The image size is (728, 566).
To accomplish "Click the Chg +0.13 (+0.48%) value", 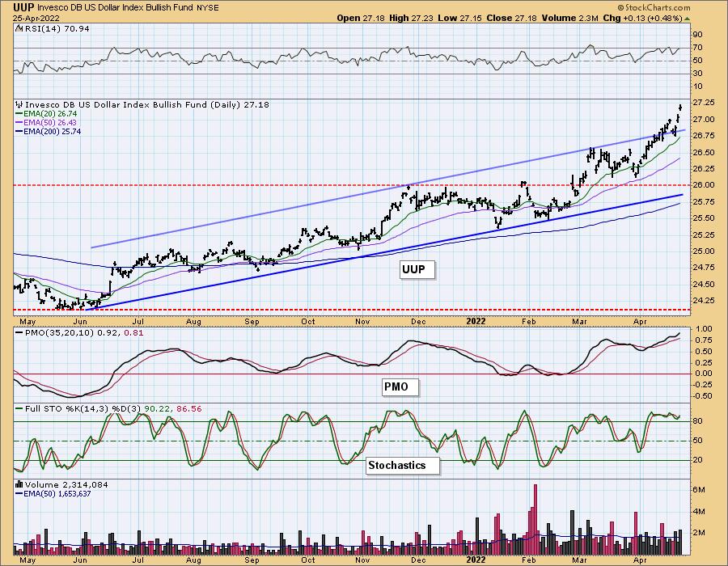I will (642, 18).
